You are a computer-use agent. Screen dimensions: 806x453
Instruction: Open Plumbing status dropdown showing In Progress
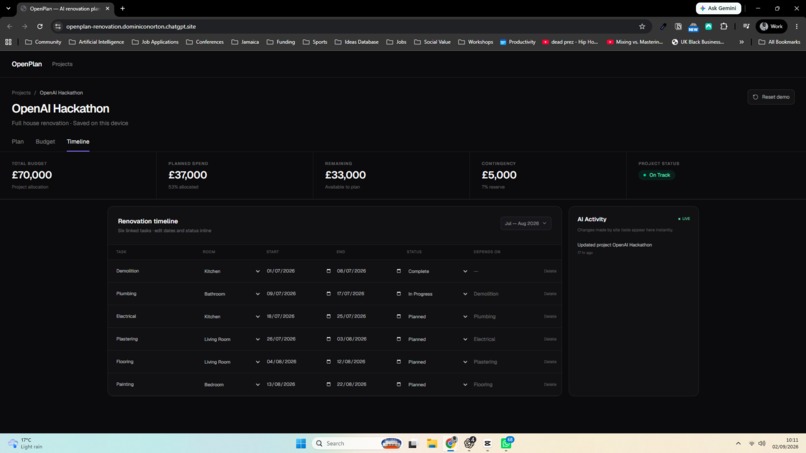437,294
